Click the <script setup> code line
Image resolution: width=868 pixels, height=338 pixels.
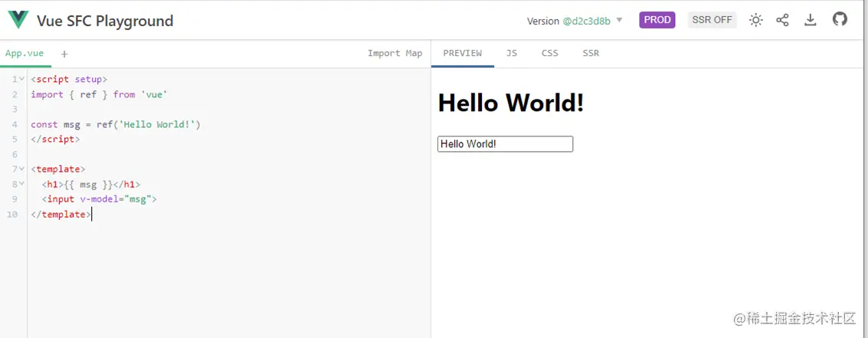point(69,79)
